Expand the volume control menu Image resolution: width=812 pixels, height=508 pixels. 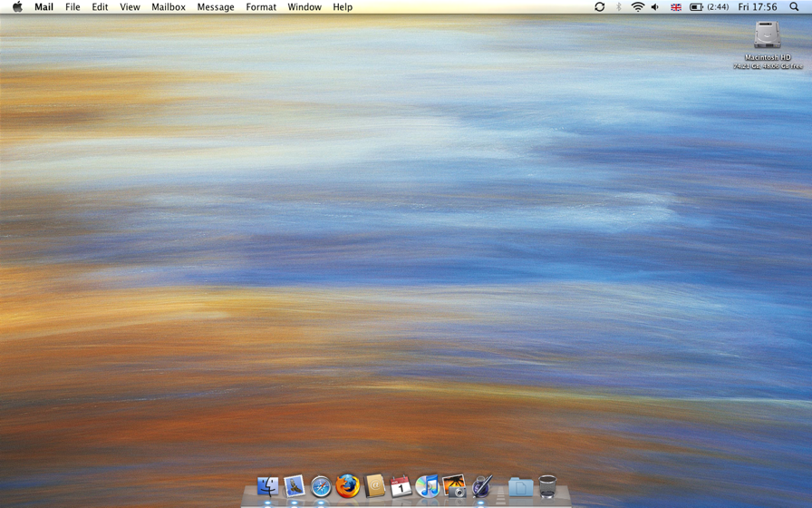(x=655, y=7)
